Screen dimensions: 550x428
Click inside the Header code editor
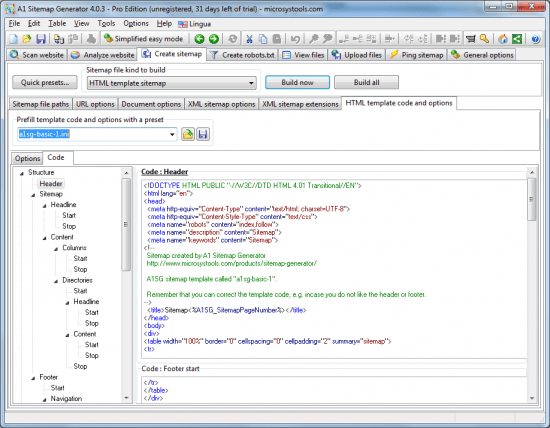pos(334,269)
